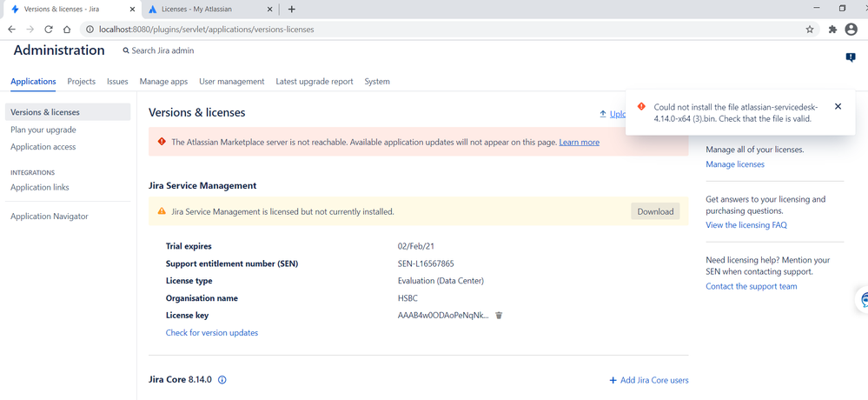Image resolution: width=868 pixels, height=400 pixels.
Task: Click the Jira Service Management heading
Action: [202, 185]
